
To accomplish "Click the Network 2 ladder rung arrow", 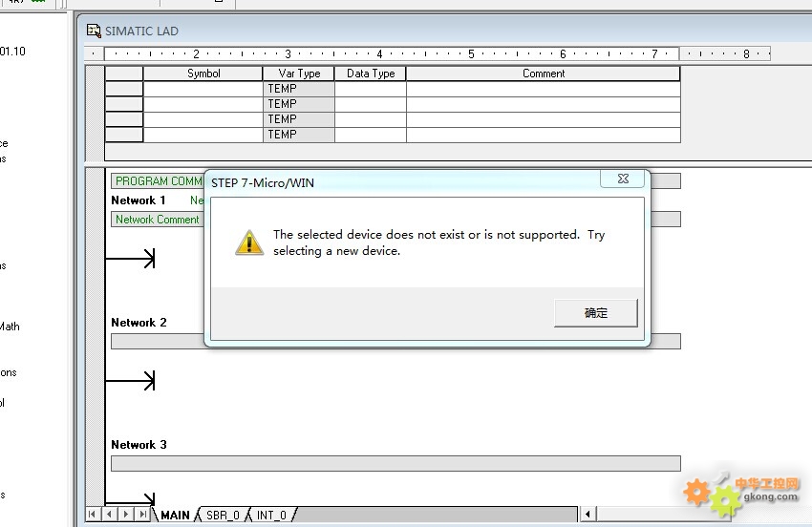I will click(x=130, y=381).
